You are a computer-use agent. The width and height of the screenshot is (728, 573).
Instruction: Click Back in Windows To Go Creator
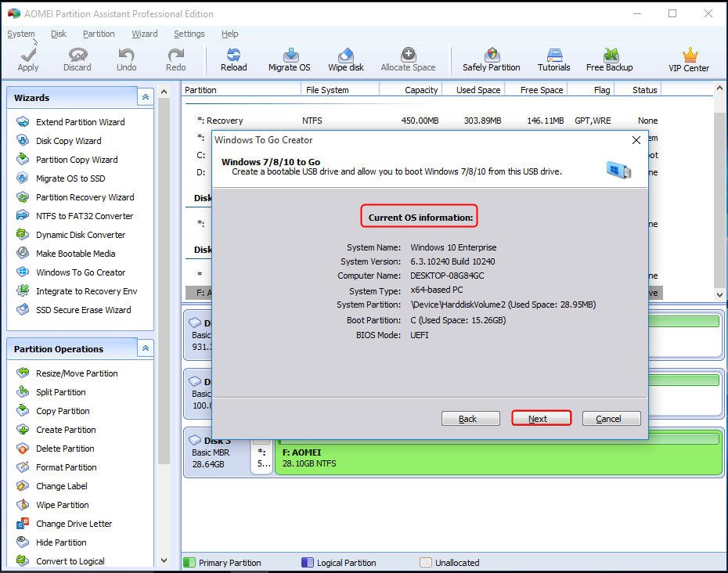click(470, 418)
